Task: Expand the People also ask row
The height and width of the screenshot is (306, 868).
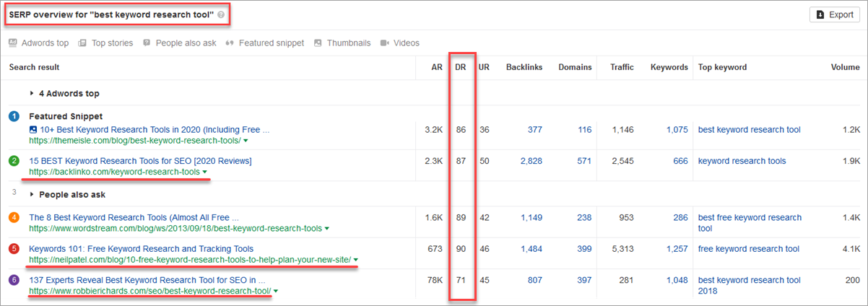Action: [32, 195]
